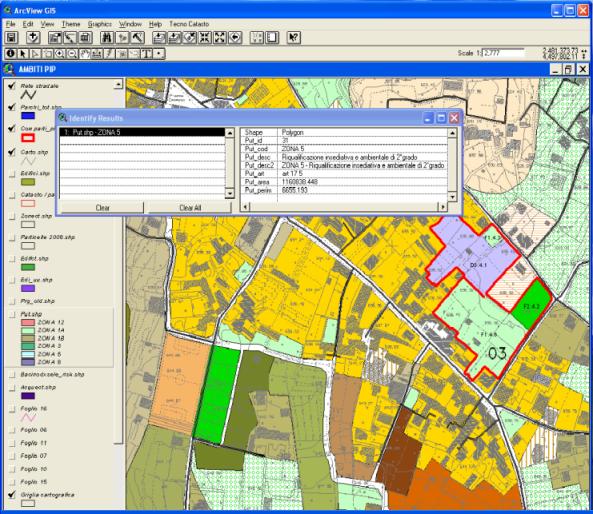Click the Prg_old.shp theme name
Screen dimensions: 593x514
[37, 301]
